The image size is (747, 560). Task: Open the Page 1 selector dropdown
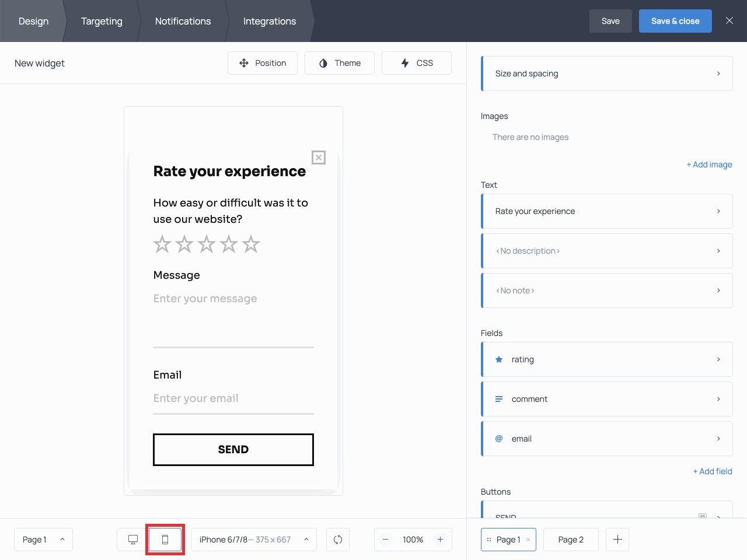(43, 540)
